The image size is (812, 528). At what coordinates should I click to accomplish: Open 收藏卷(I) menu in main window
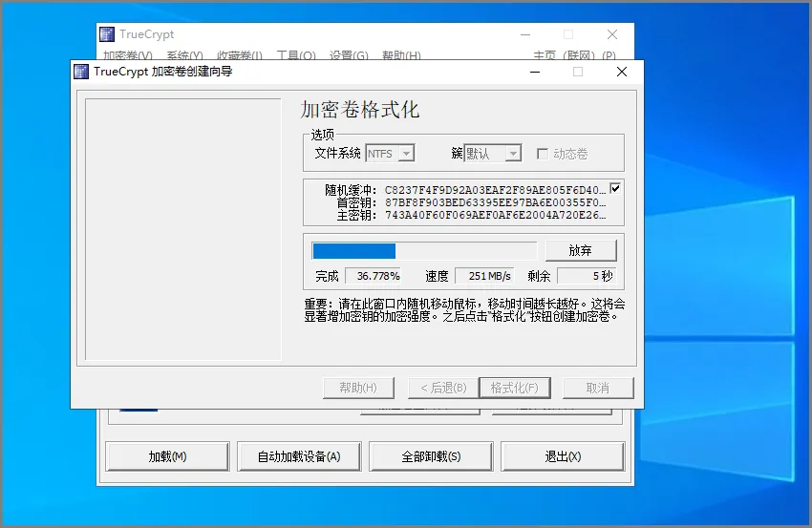click(240, 55)
